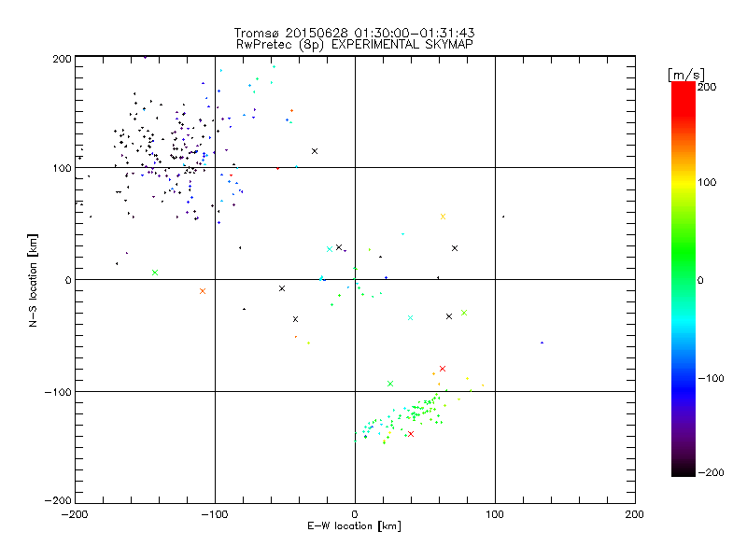Pick the red X marker next to orange dots

pyautogui.click(x=443, y=369)
